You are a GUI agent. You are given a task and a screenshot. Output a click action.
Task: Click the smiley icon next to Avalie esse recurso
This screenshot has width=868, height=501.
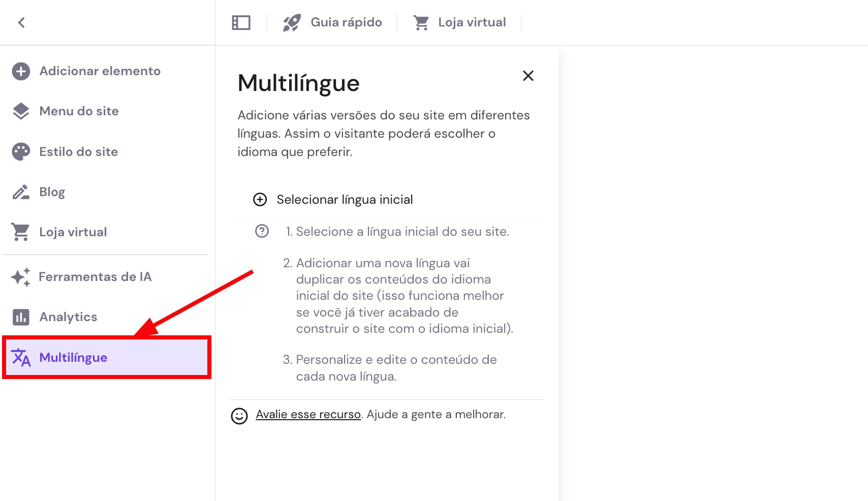240,416
